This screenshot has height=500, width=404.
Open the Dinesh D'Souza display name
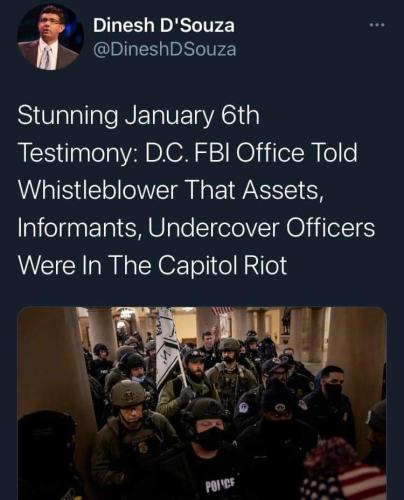(164, 26)
